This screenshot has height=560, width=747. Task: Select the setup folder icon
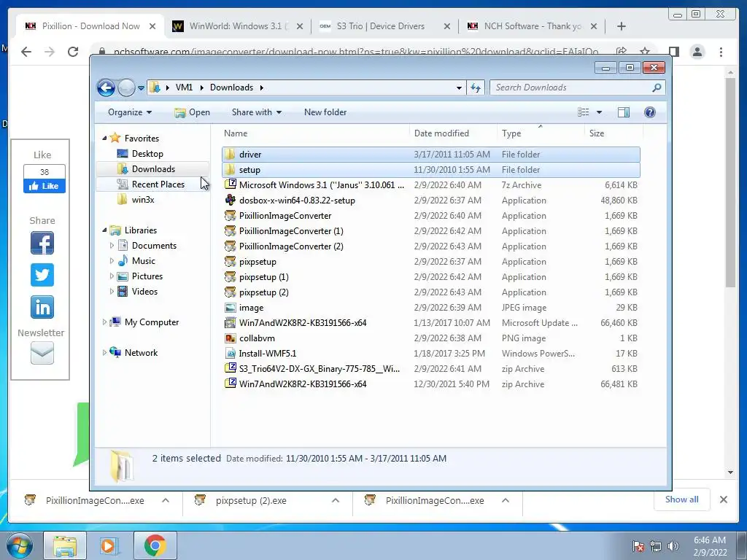pos(230,169)
